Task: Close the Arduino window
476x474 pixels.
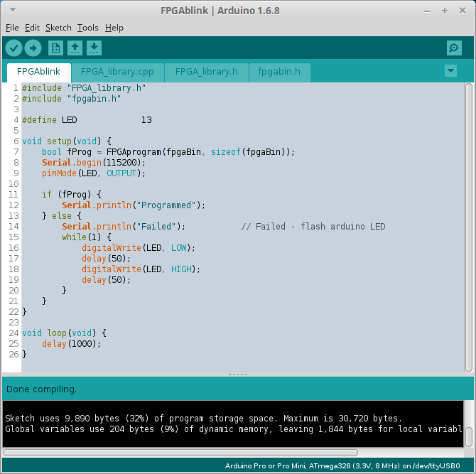Action: (x=463, y=11)
